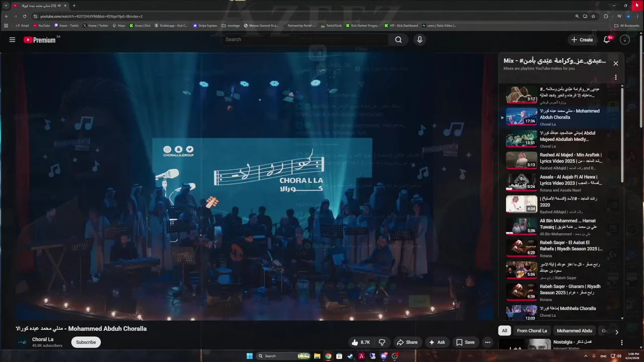Go back in the browser
The width and height of the screenshot is (644, 362).
[7, 16]
